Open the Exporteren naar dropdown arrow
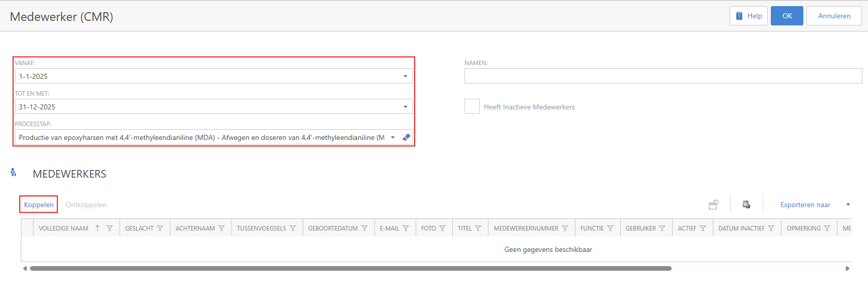The height and width of the screenshot is (286, 868). point(848,205)
